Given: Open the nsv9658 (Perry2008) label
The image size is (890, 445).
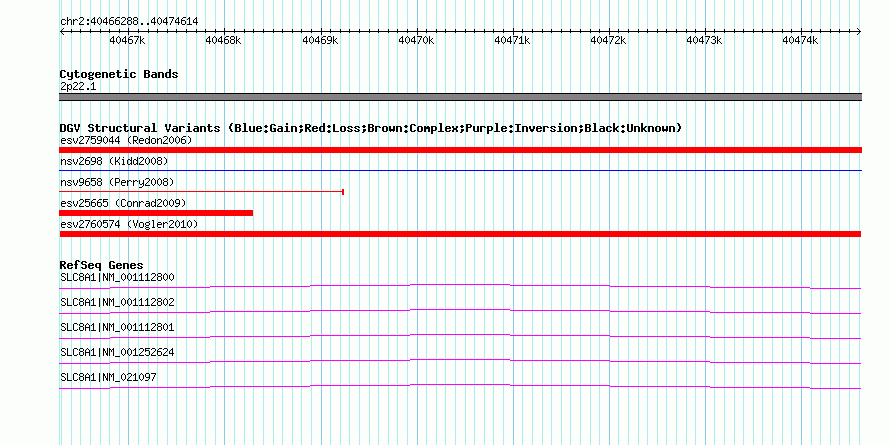Looking at the screenshot, I should click(x=117, y=182).
